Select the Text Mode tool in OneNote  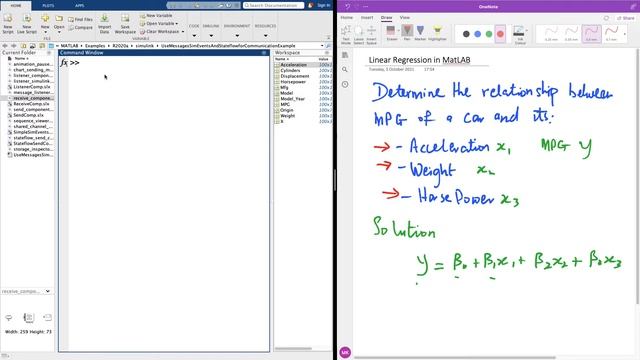point(346,34)
